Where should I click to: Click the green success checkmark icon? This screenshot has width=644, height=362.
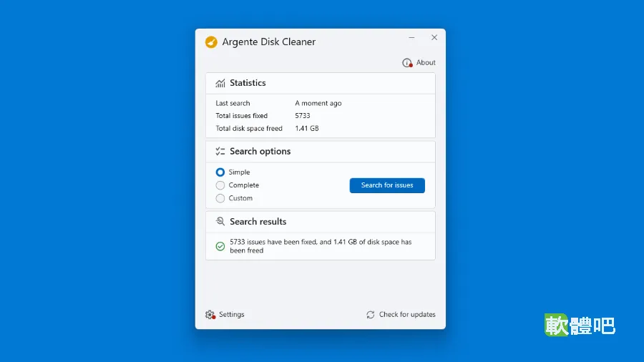click(x=220, y=246)
